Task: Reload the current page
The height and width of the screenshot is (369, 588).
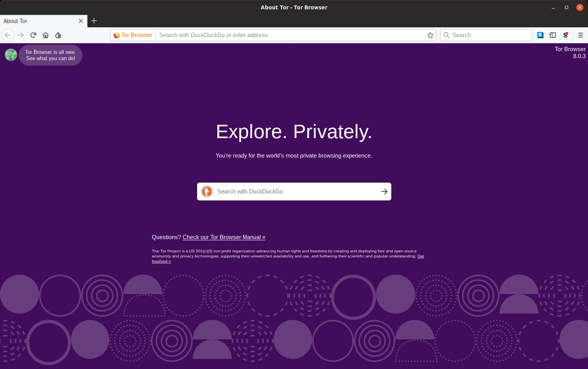Action: tap(33, 35)
